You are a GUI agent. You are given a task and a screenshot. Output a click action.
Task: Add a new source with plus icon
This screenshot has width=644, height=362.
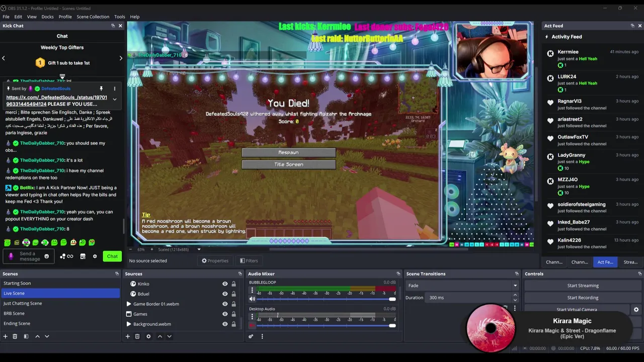click(x=128, y=336)
